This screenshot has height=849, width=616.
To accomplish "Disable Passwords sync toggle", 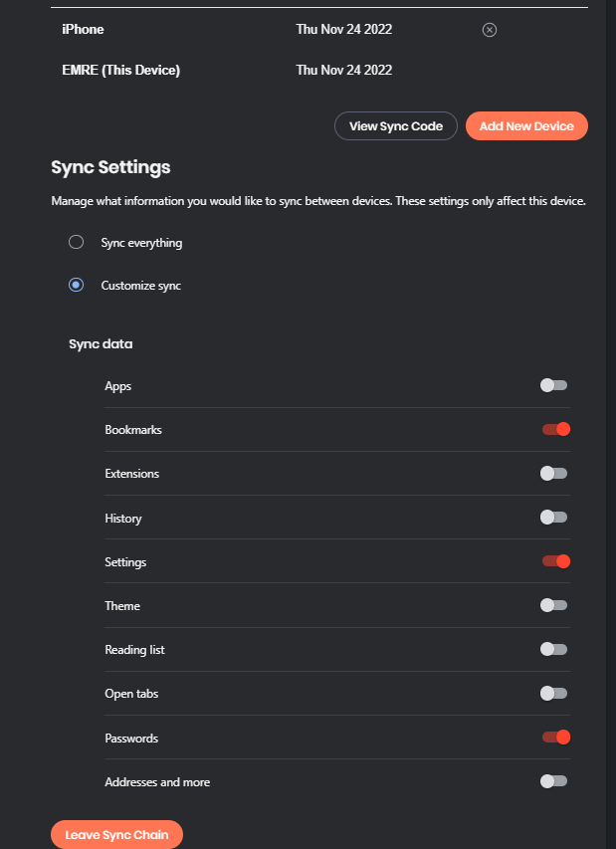I will [x=555, y=738].
